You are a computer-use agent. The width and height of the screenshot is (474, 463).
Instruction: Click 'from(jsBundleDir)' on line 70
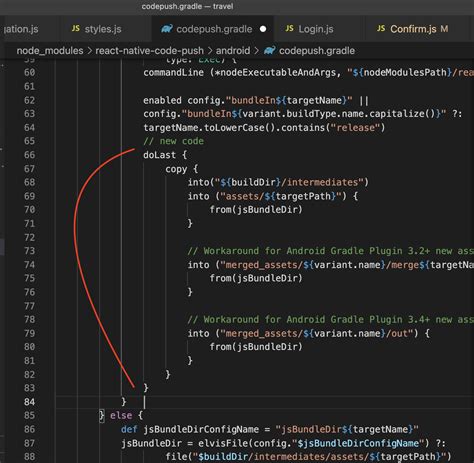(256, 210)
